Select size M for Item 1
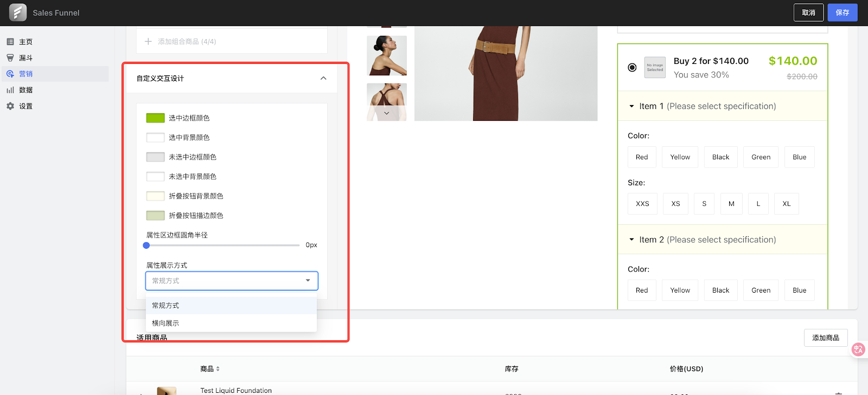 click(731, 204)
